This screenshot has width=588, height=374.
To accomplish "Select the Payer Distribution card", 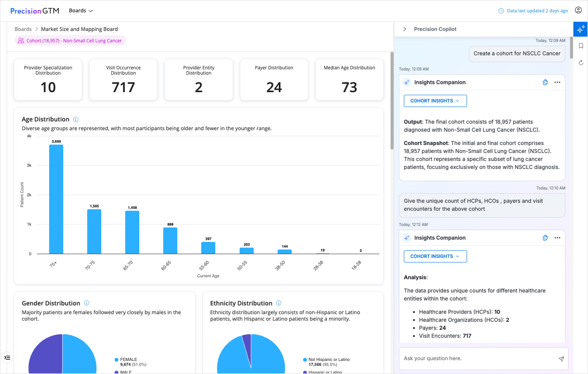I will (x=274, y=79).
